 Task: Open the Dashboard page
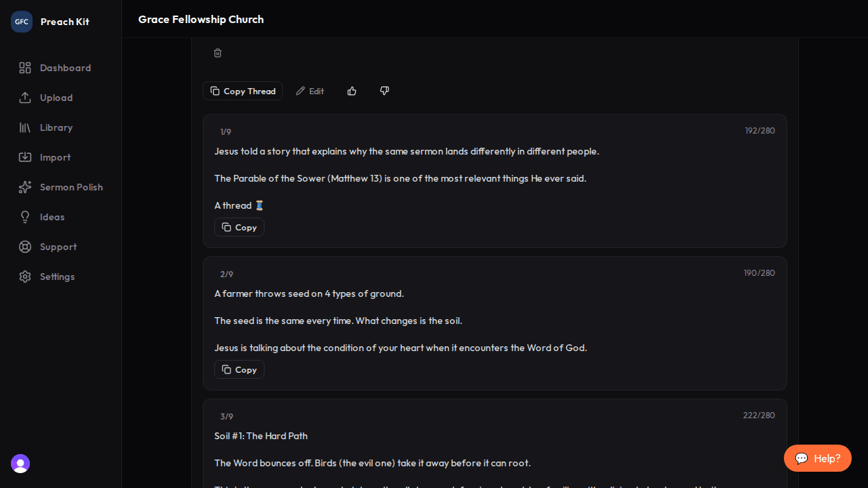pos(65,68)
